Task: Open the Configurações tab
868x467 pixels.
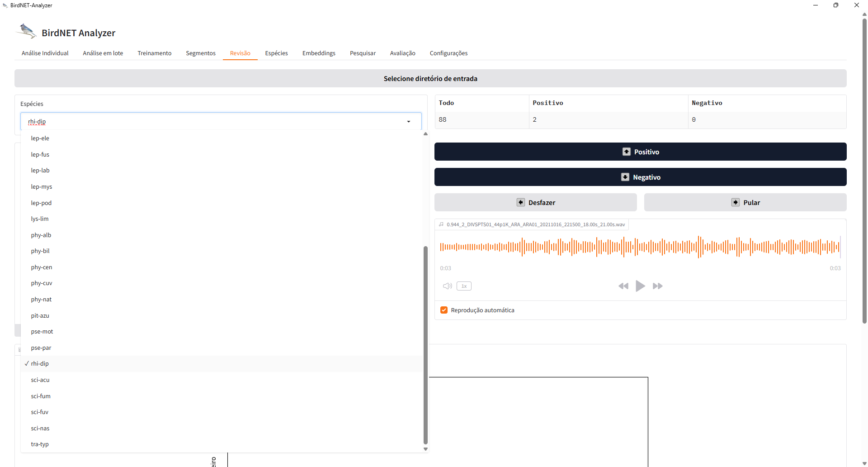Action: click(x=448, y=53)
